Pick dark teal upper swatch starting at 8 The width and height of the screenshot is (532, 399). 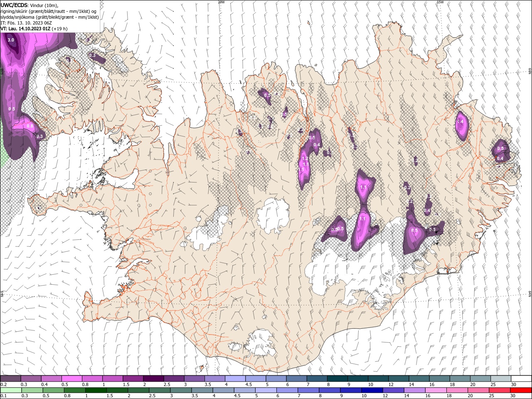coord(337,379)
